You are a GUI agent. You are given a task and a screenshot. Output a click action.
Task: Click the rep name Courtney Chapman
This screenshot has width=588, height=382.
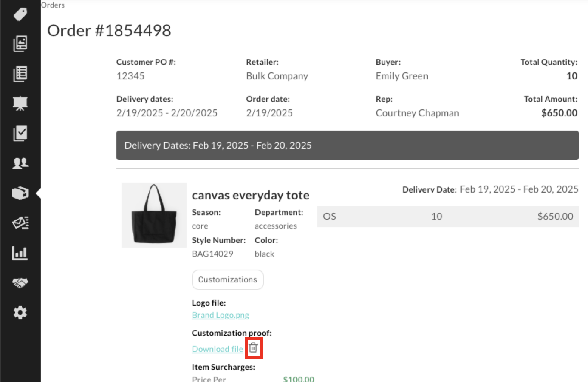(417, 113)
